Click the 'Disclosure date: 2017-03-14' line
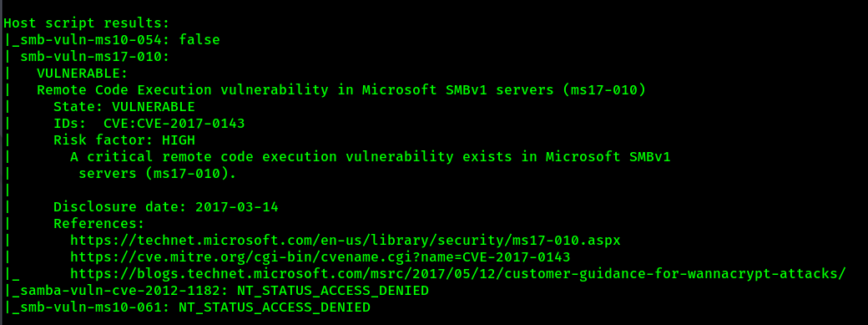This screenshot has height=325, width=868. click(x=165, y=207)
